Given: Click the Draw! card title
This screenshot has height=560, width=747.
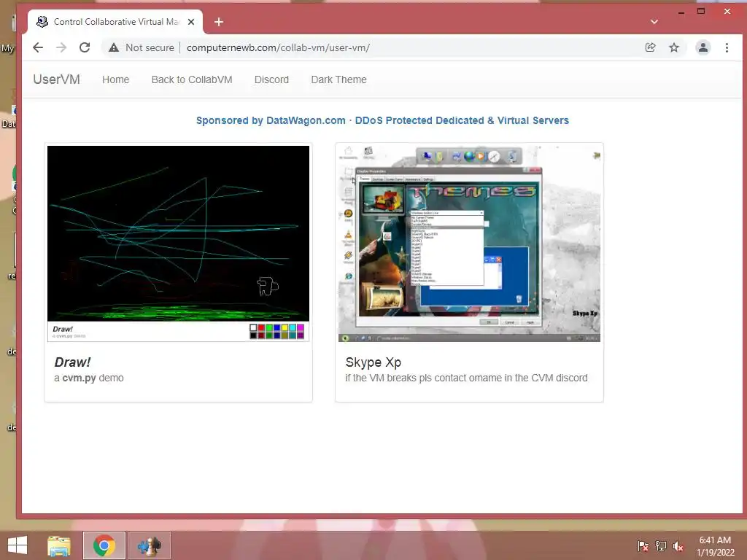Looking at the screenshot, I should pyautogui.click(x=72, y=362).
